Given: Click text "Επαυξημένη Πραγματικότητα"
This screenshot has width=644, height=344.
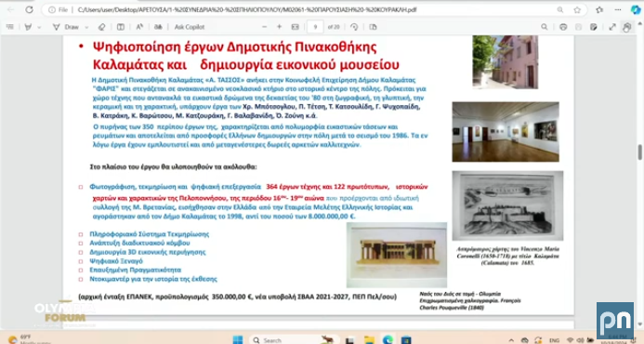Looking at the screenshot, I should tap(135, 270).
